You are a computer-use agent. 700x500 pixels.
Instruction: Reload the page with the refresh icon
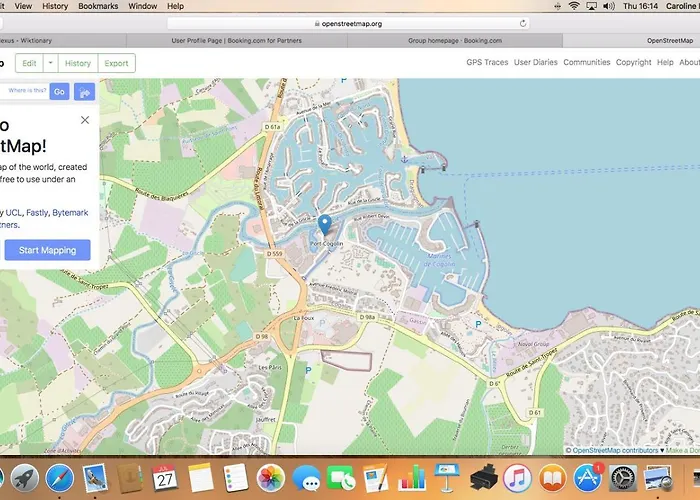click(523, 23)
